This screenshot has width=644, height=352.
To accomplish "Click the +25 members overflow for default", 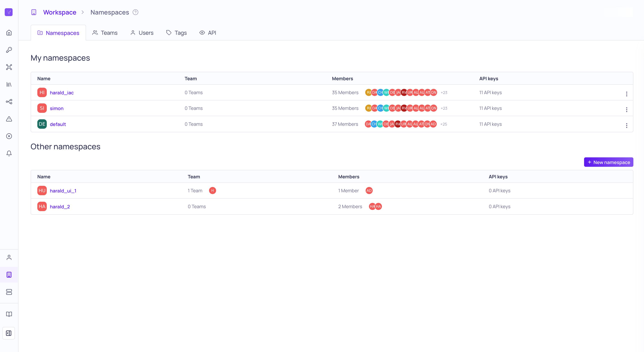I will [x=444, y=124].
